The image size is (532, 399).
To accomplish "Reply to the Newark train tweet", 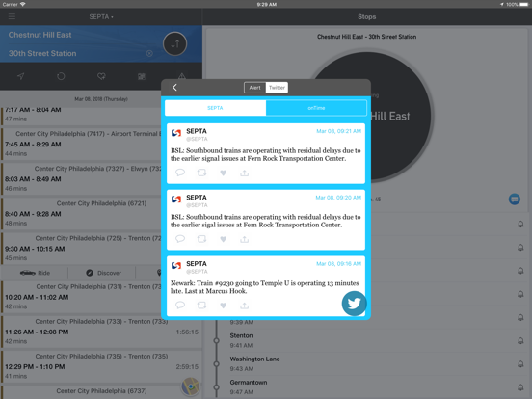I will click(x=180, y=305).
